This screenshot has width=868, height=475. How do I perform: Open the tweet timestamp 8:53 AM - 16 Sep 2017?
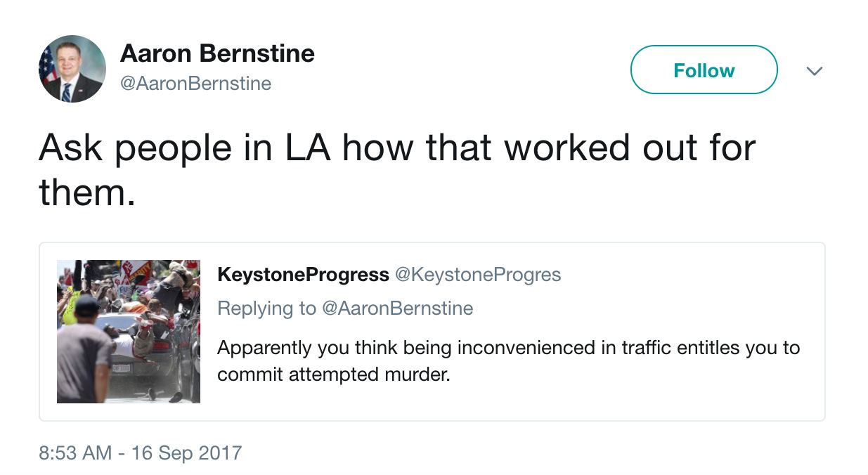(x=141, y=453)
